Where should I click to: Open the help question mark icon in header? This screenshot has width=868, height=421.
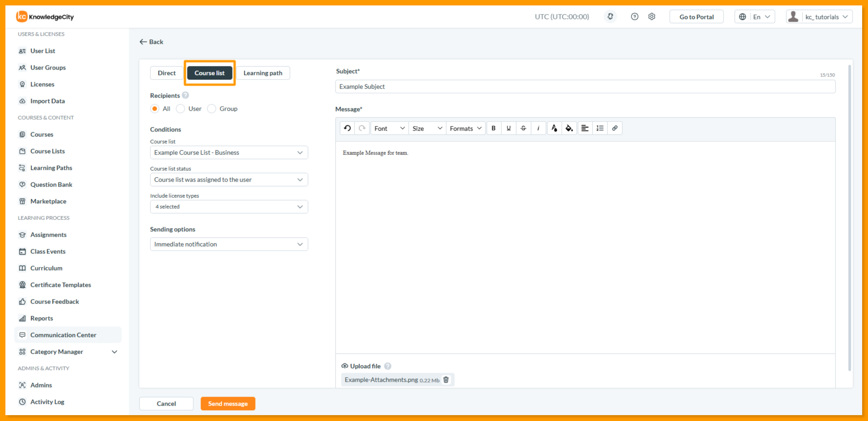click(x=635, y=17)
